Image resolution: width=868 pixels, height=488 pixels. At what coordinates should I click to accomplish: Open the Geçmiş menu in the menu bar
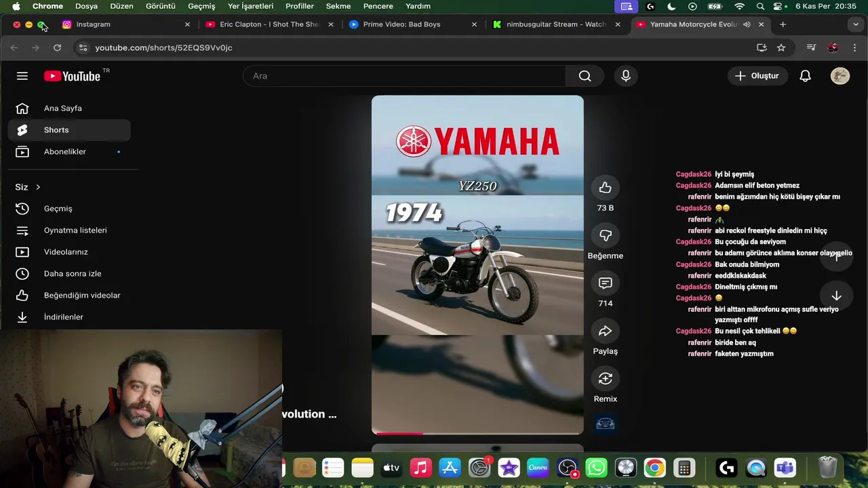pyautogui.click(x=201, y=6)
